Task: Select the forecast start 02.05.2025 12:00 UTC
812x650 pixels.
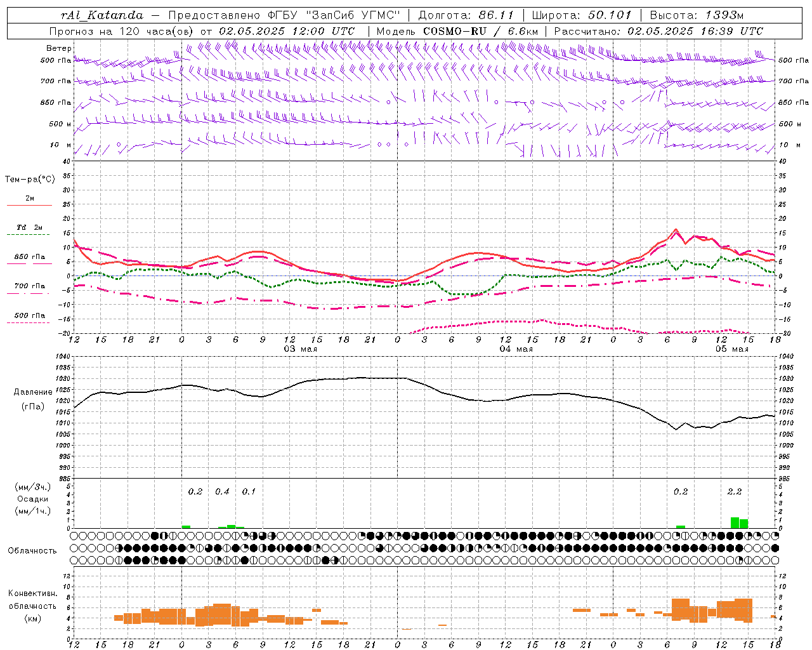Action: (x=287, y=31)
